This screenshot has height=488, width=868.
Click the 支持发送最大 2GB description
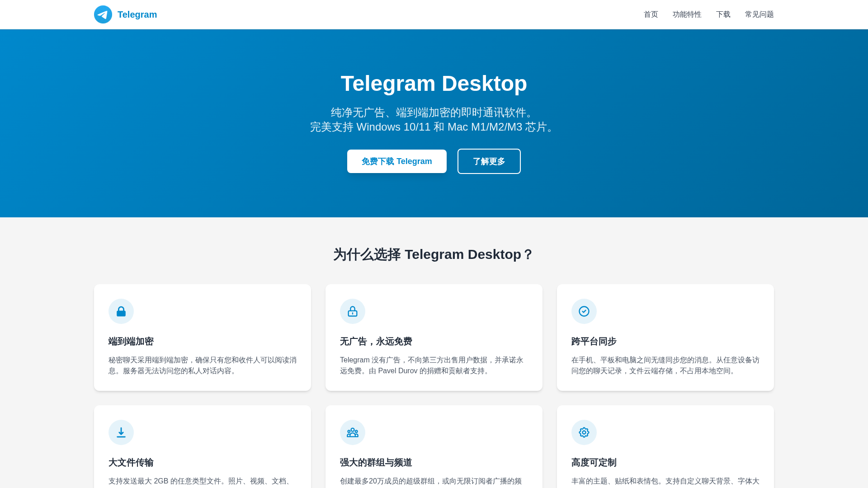click(202, 481)
